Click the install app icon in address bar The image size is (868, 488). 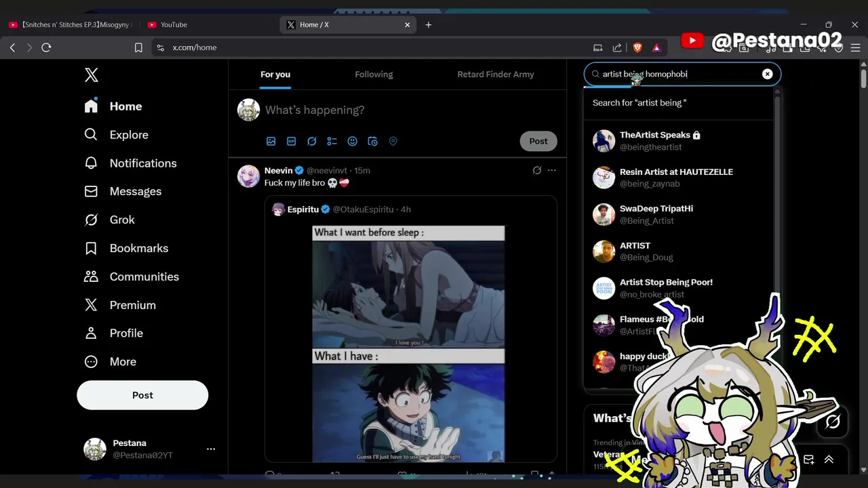click(x=597, y=47)
